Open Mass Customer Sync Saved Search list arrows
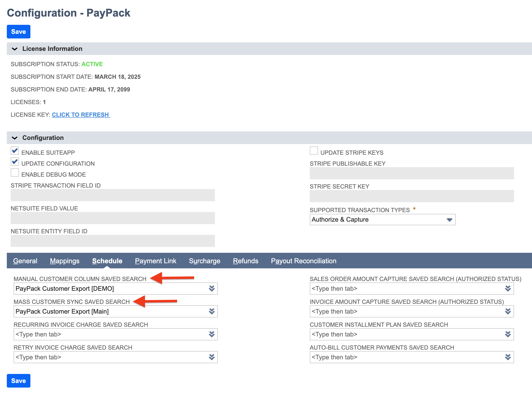This screenshot has height=399, width=532. pos(212,311)
